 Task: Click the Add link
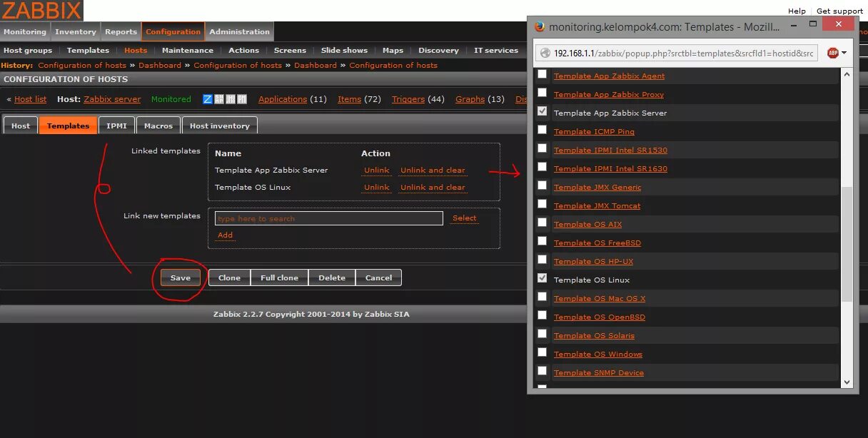pyautogui.click(x=225, y=235)
